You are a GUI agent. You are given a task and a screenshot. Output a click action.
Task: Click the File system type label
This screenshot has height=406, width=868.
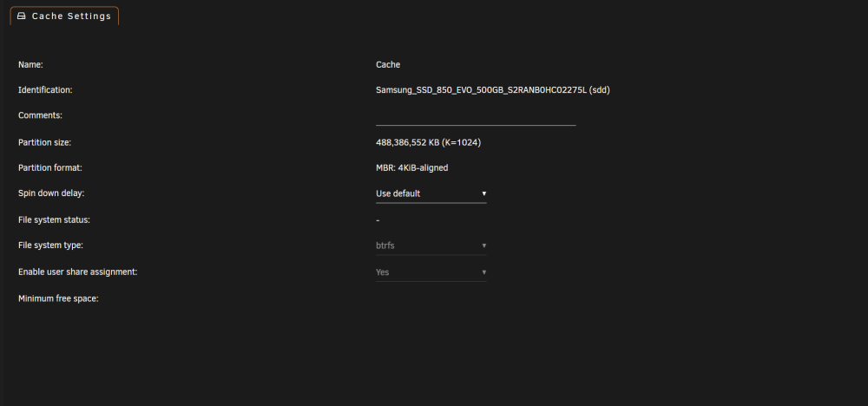point(51,245)
